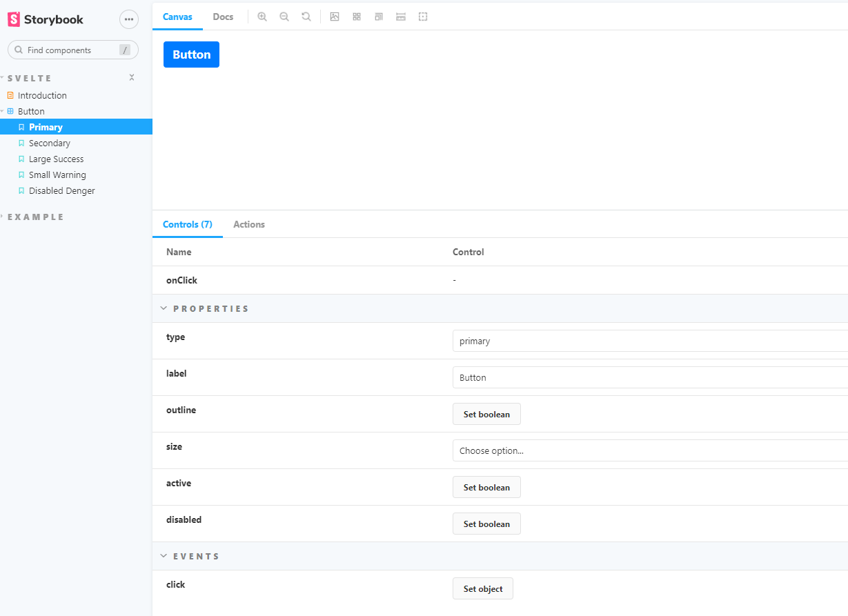The image size is (848, 616).
Task: Click the active property name
Action: pos(179,483)
